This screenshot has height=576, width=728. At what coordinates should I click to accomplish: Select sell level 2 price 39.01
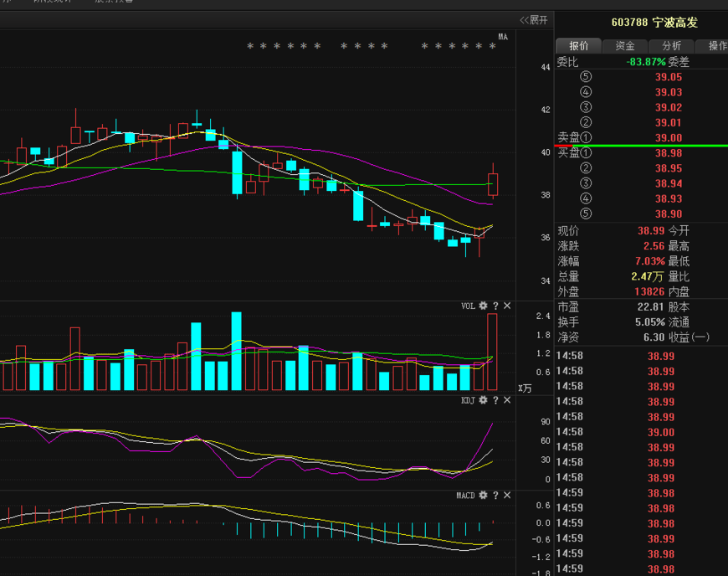click(x=668, y=123)
